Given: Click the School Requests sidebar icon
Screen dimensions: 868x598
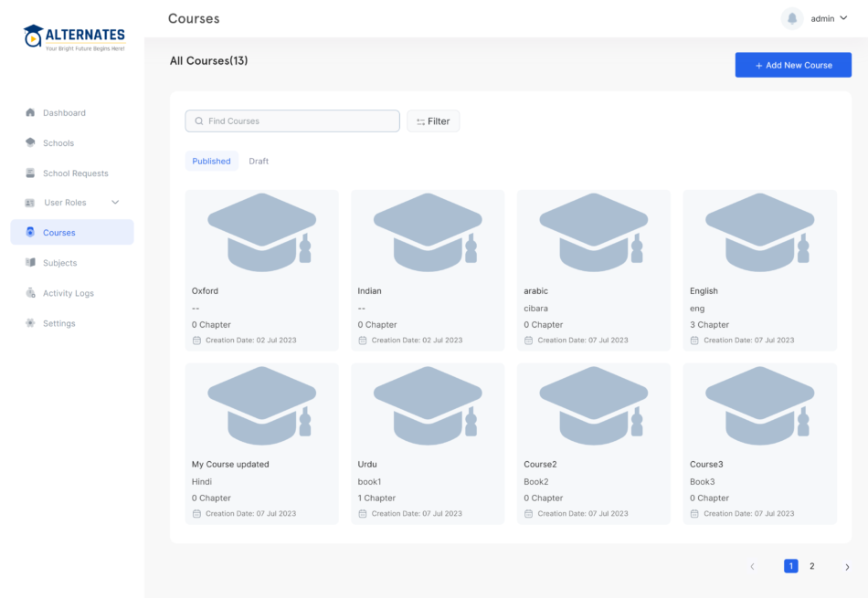Looking at the screenshot, I should tap(30, 173).
